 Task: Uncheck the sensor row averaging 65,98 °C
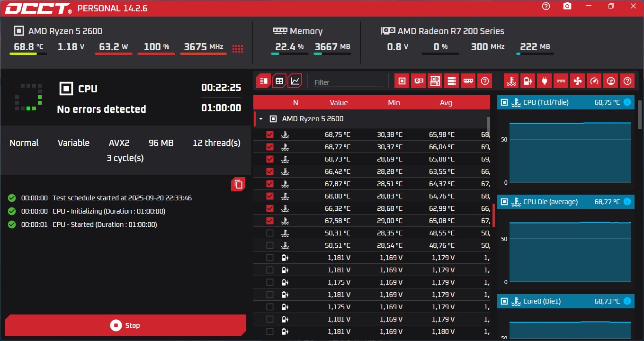coord(270,135)
